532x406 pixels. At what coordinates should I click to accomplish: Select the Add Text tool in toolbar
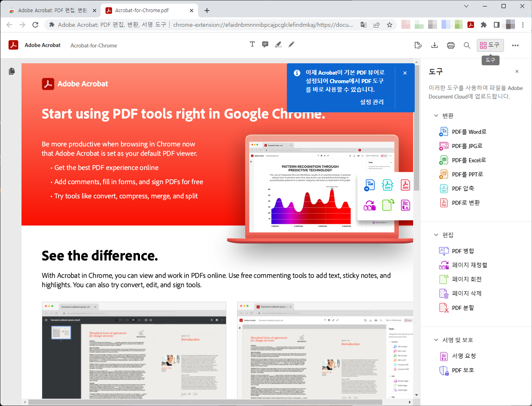252,44
